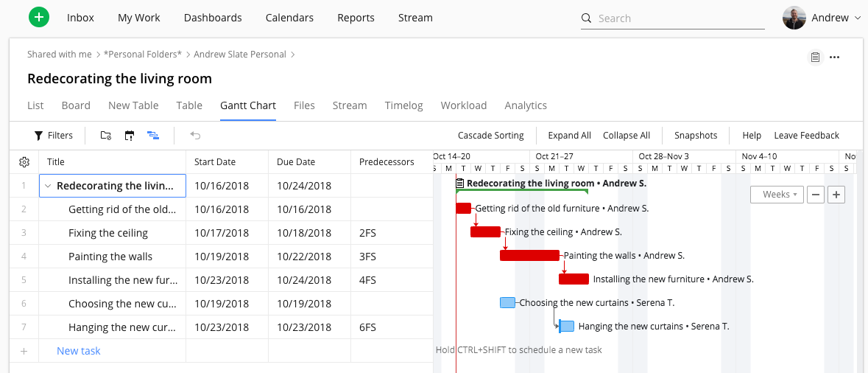Zoom in the Gantt timeline with plus

pyautogui.click(x=836, y=195)
